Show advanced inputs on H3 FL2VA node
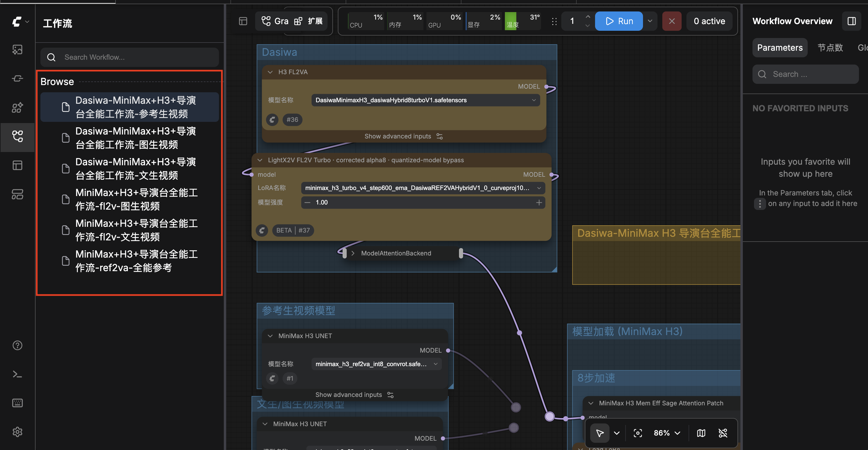The width and height of the screenshot is (868, 450). pyautogui.click(x=404, y=136)
